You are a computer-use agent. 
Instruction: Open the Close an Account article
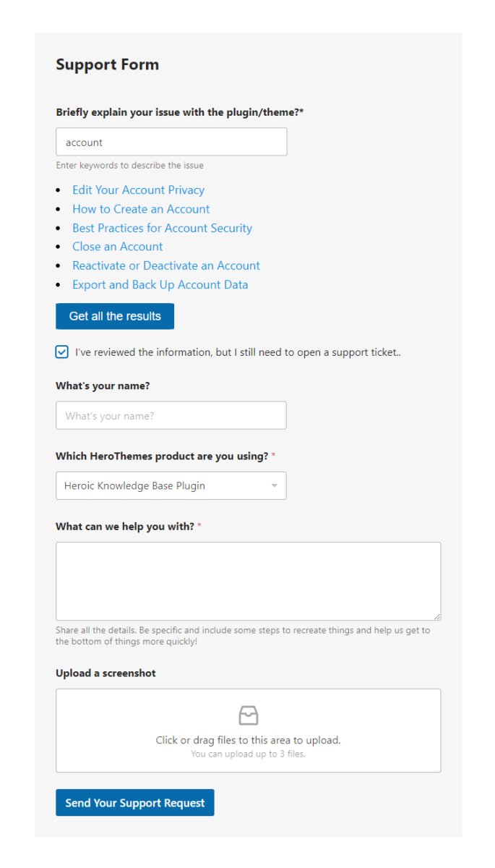(x=117, y=247)
